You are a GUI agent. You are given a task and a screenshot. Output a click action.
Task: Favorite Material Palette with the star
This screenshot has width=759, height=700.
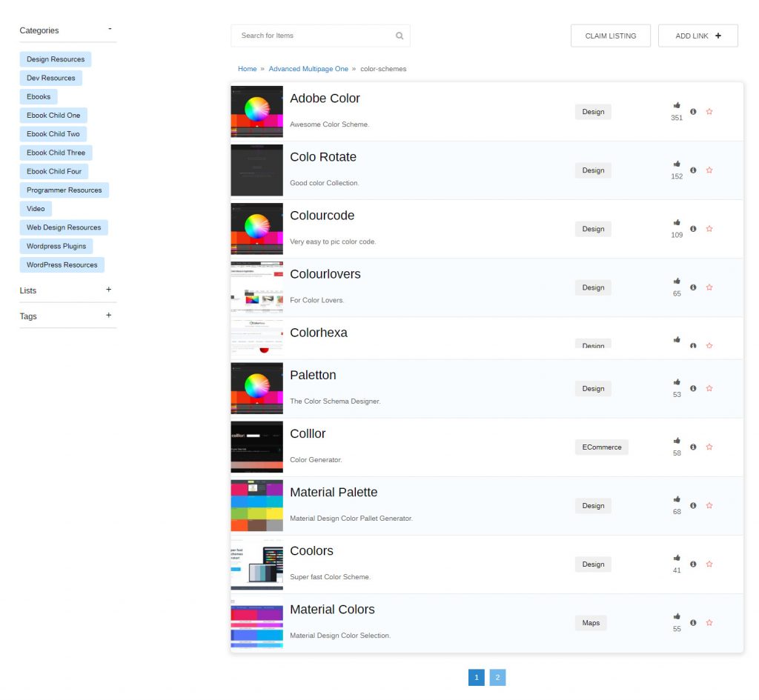pyautogui.click(x=709, y=505)
